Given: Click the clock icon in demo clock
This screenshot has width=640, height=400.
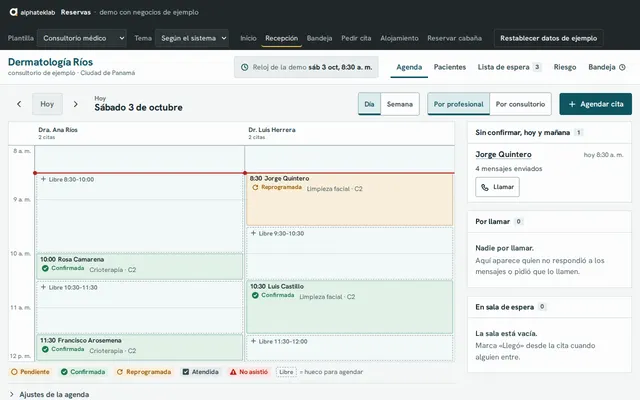Looking at the screenshot, I should pyautogui.click(x=244, y=67).
